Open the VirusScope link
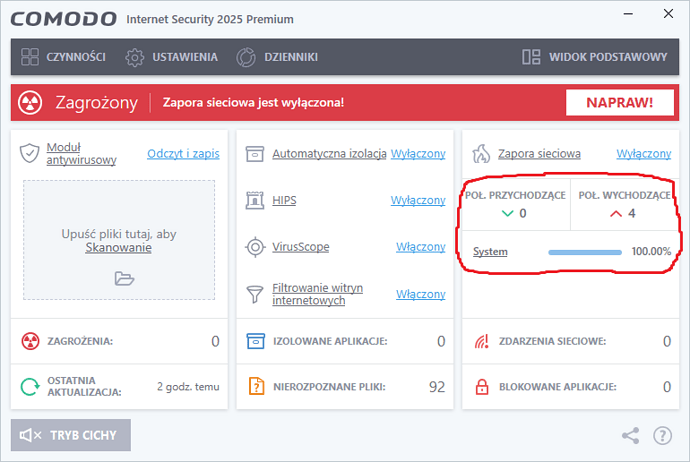690x462 pixels. coord(301,247)
